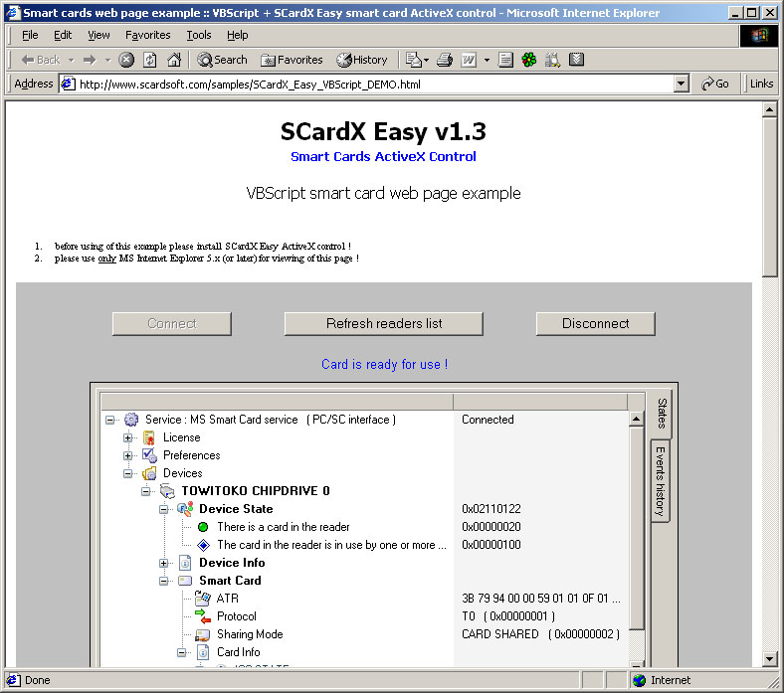Switch to the States tab
Screen dimensions: 784x693
coord(662,414)
